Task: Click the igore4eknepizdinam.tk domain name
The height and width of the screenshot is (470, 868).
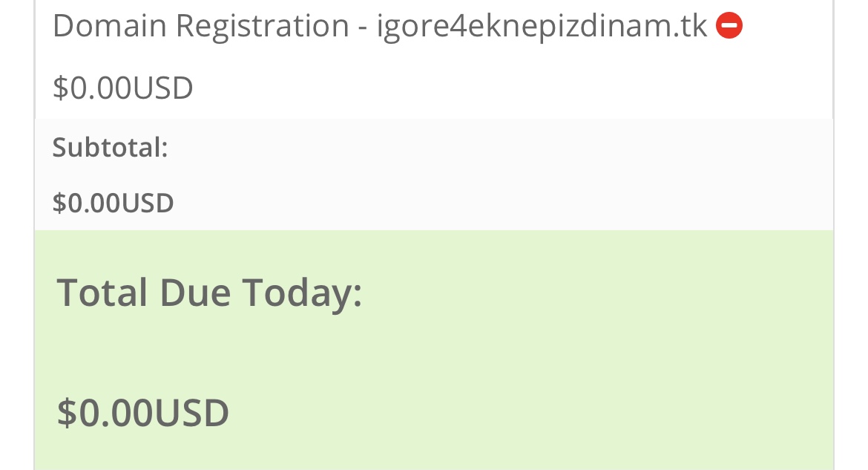Action: [542, 27]
